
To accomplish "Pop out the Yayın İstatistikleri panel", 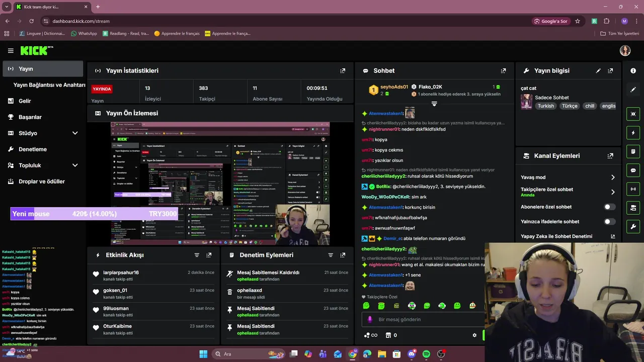I will click(343, 71).
